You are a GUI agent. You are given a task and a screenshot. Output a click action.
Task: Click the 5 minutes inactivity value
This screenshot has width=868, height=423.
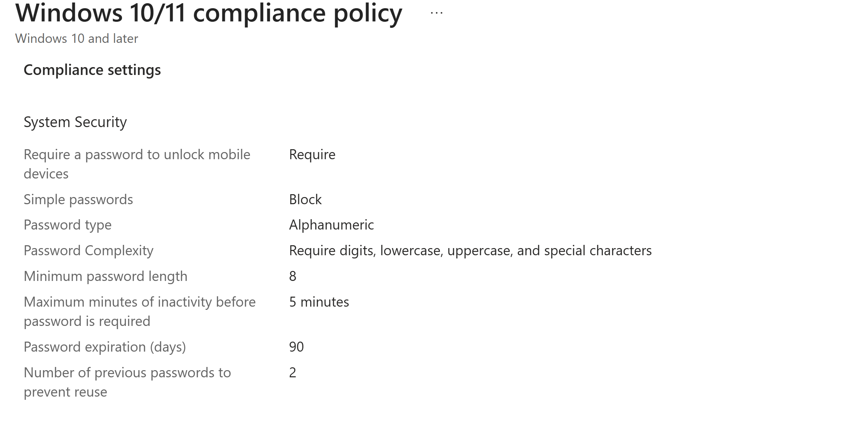(319, 302)
